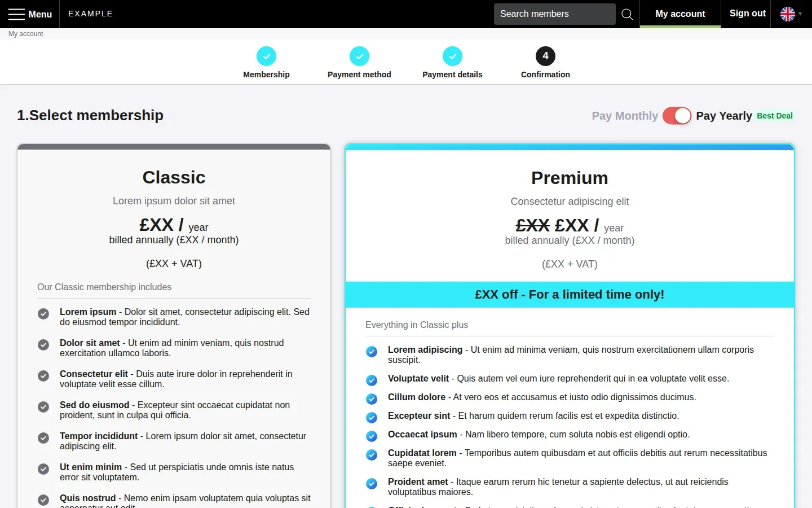Click the checkmark beside Tempor incididunt
The height and width of the screenshot is (508, 812).
(43, 438)
